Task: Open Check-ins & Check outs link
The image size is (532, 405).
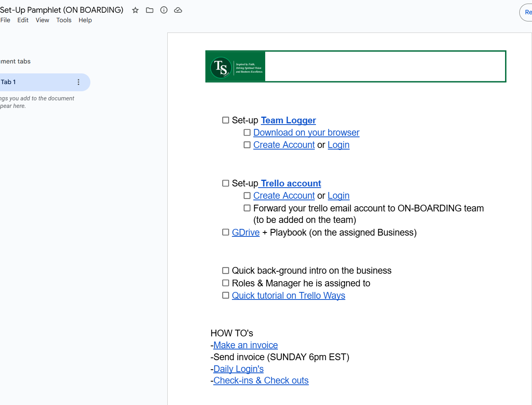Action: click(261, 380)
